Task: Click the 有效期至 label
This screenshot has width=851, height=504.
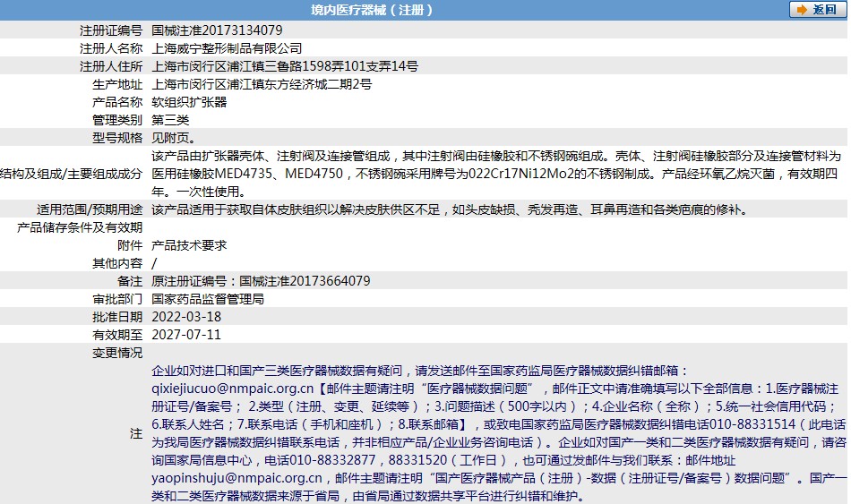Action: 117,335
